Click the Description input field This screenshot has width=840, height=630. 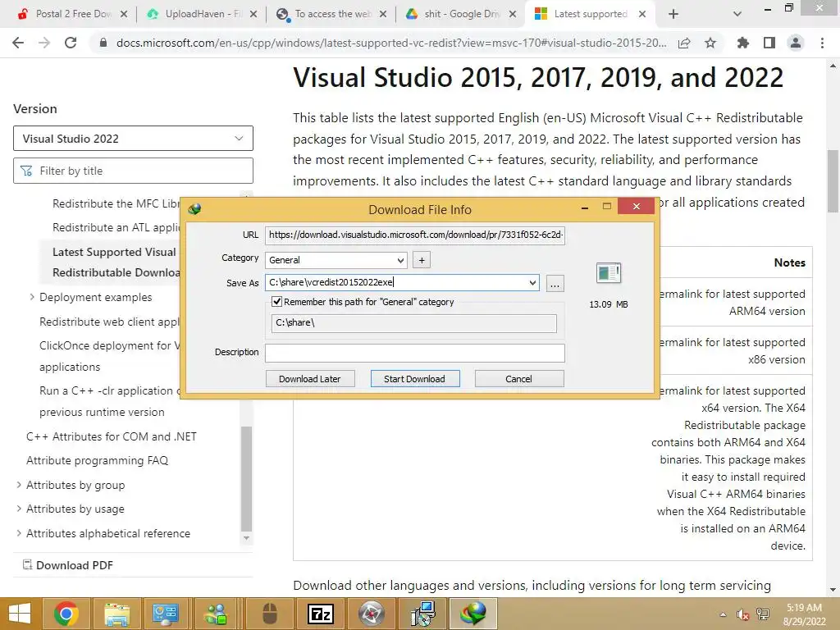pos(414,353)
